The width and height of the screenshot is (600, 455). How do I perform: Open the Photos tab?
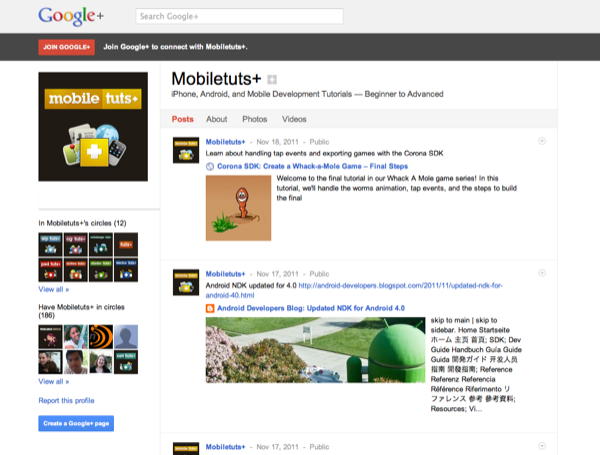point(254,119)
